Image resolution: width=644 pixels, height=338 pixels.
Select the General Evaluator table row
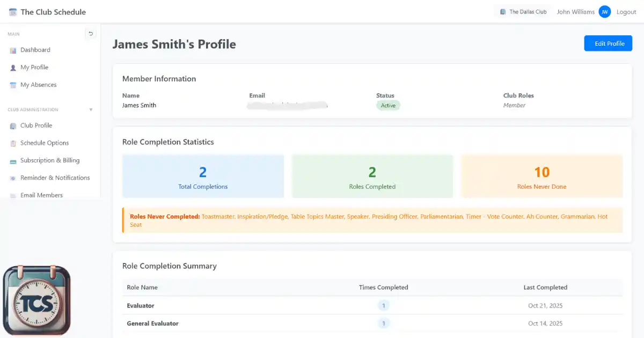point(372,324)
